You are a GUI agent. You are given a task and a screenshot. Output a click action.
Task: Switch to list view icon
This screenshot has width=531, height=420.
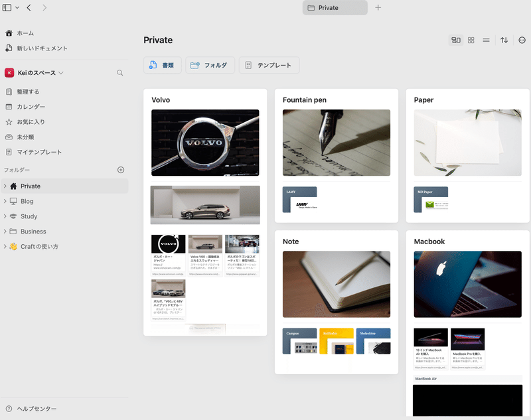pyautogui.click(x=486, y=40)
